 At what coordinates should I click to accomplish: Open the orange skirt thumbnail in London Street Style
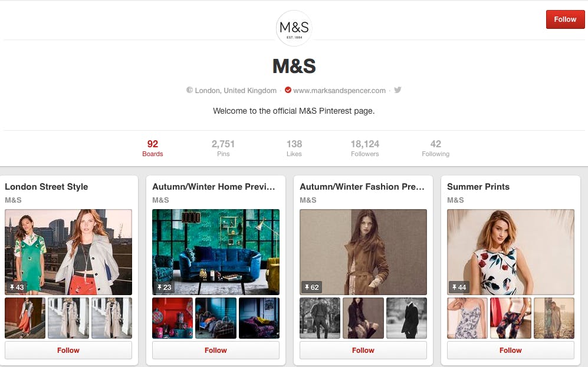point(25,318)
